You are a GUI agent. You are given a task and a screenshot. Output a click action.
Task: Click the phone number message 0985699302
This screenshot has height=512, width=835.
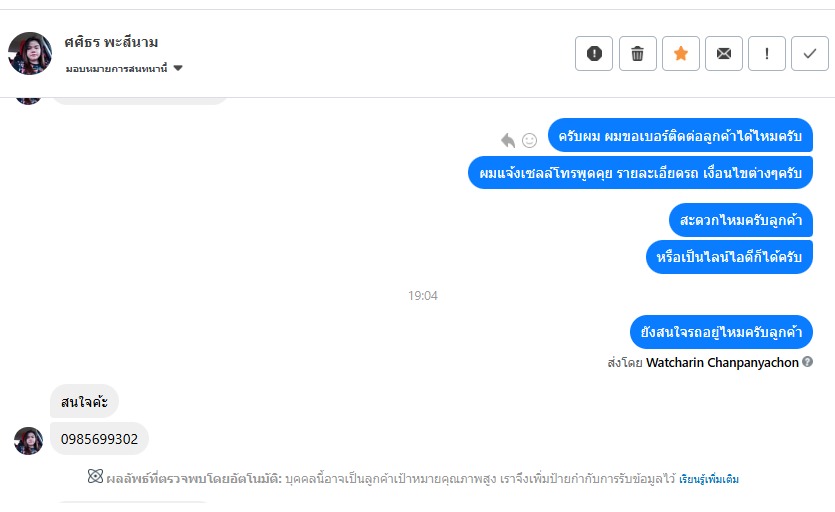point(99,439)
